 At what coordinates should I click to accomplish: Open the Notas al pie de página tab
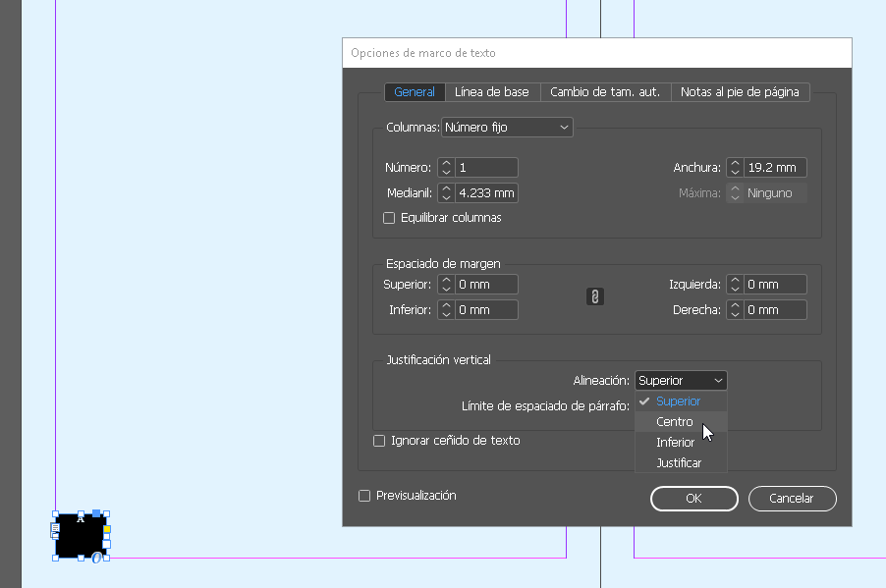click(741, 91)
